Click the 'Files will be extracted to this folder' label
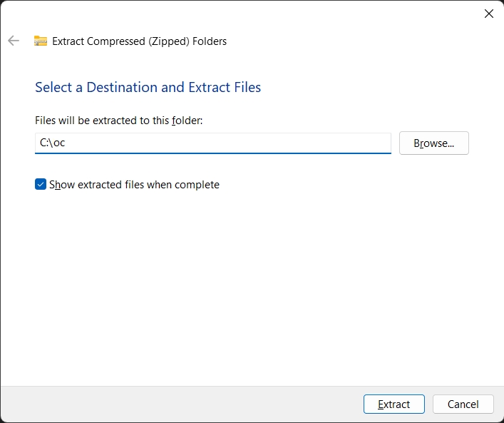 coord(118,121)
